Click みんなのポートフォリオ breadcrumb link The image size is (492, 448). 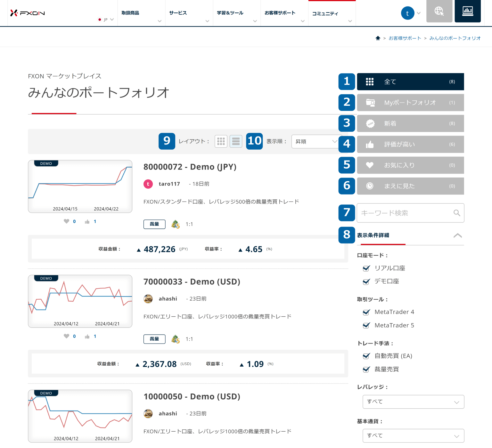[455, 38]
